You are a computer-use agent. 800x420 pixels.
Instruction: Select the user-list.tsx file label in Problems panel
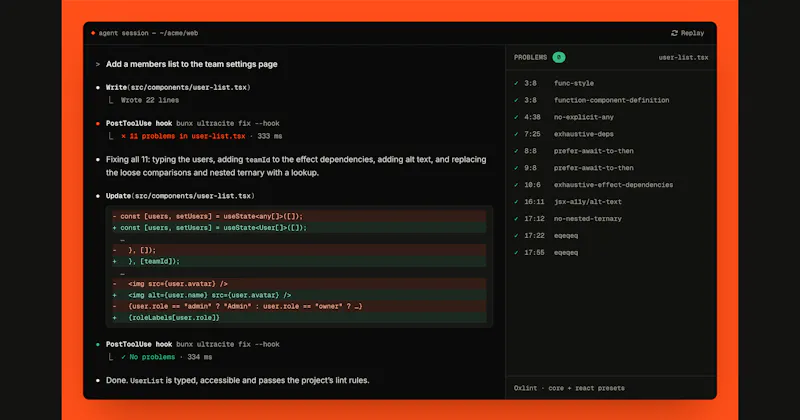tap(683, 58)
